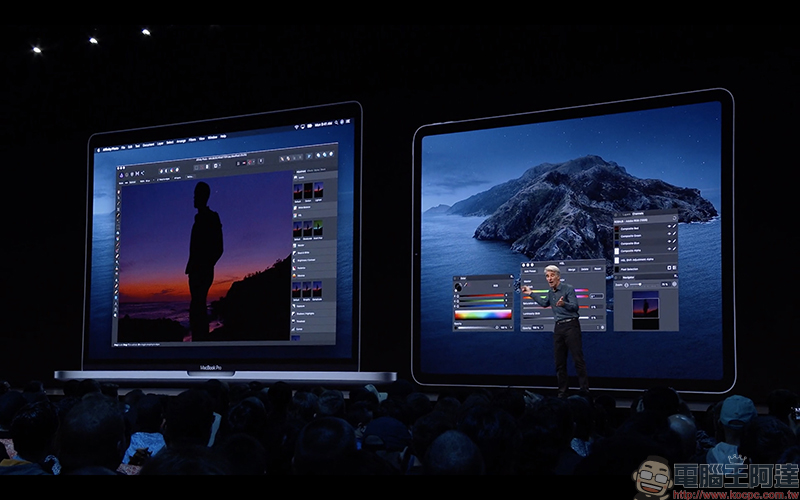Open the HSL adjustment row

pos(314,215)
